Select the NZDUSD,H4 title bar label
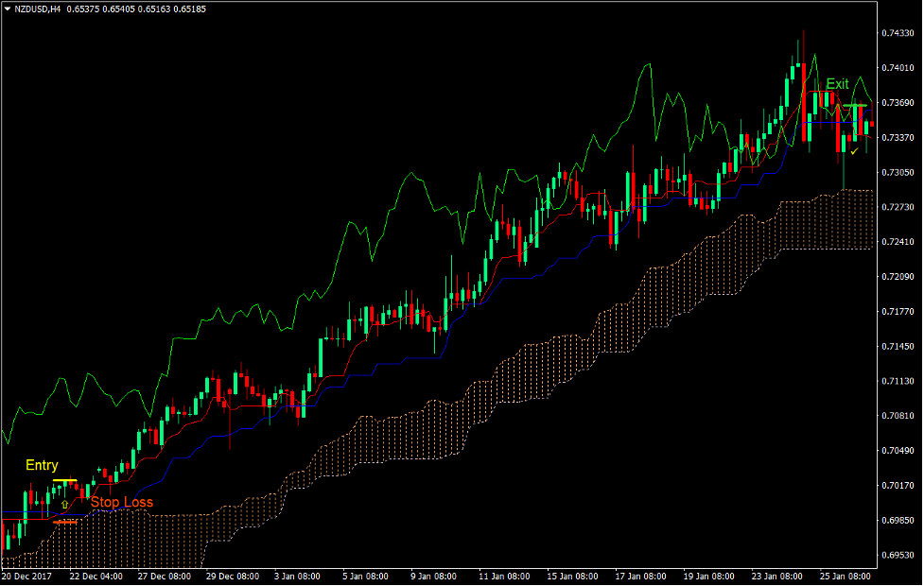 36,8
